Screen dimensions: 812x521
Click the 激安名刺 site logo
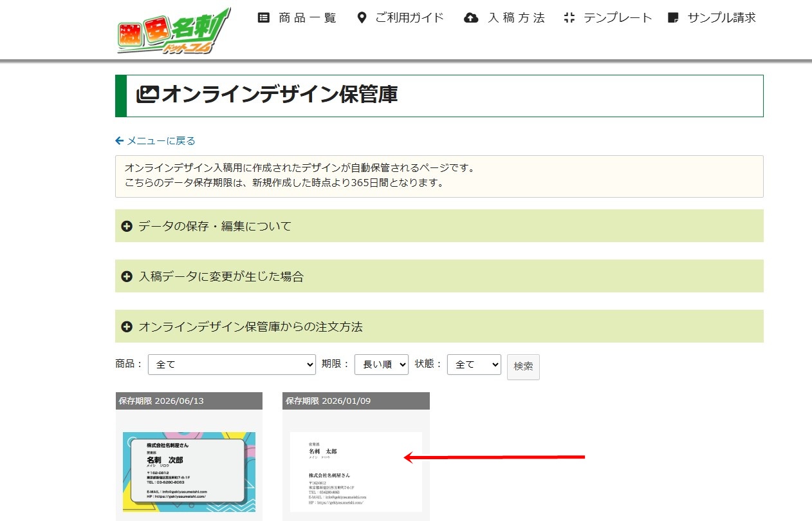pyautogui.click(x=174, y=31)
